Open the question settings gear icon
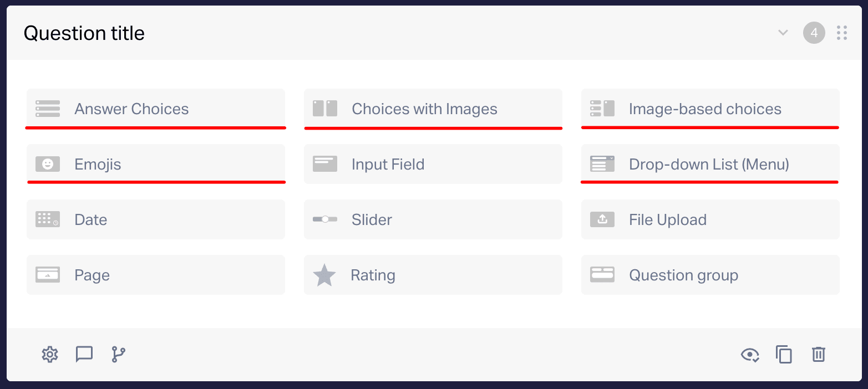Screen dimensions: 868x389 point(50,354)
